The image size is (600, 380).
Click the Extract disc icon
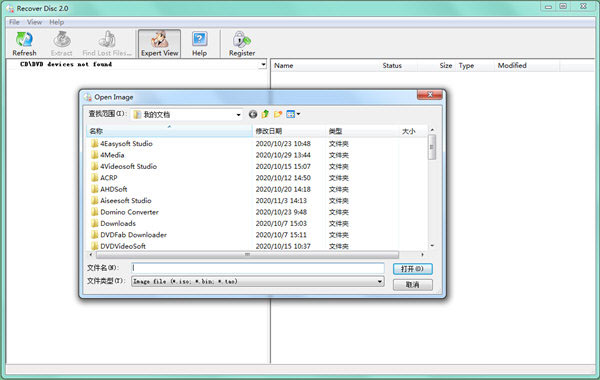pos(62,39)
